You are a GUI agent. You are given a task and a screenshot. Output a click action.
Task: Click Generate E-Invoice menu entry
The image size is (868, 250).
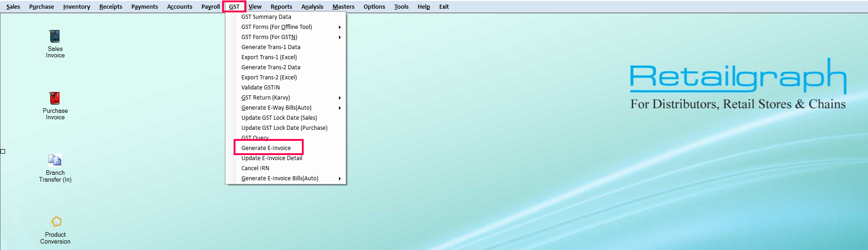(285, 148)
